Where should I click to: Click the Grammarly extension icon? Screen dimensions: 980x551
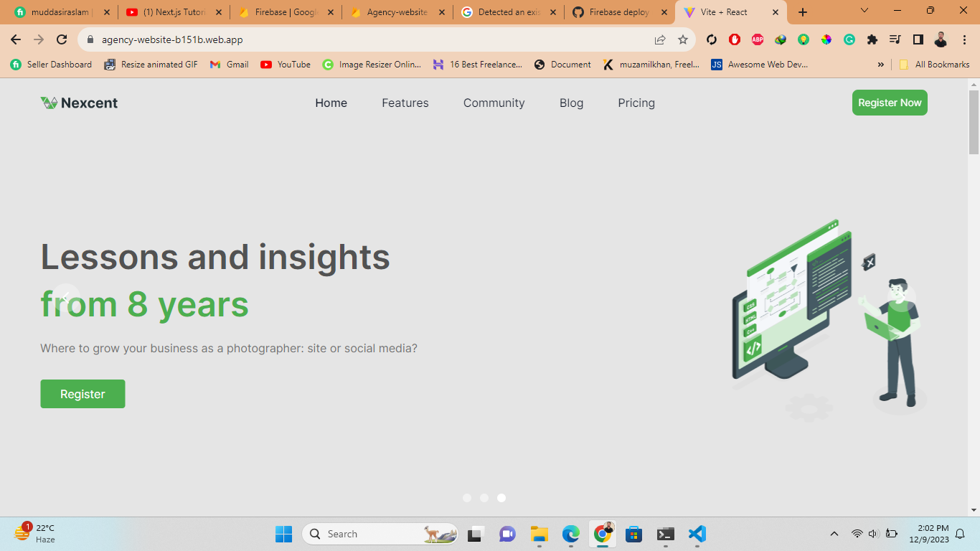click(x=849, y=39)
